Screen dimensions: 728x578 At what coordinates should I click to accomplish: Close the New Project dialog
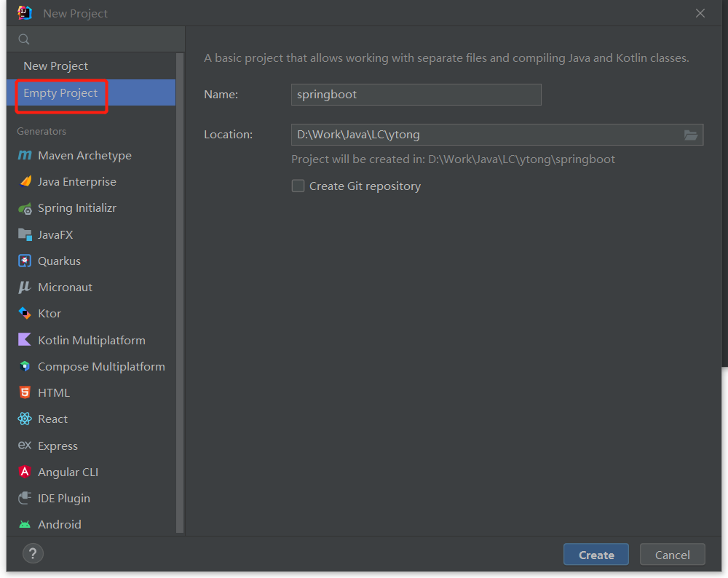(700, 13)
